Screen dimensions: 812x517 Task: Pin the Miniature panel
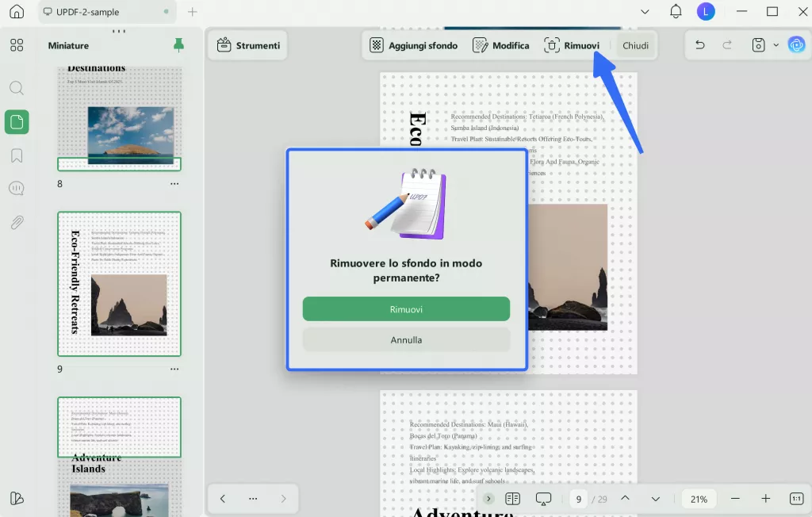(178, 45)
